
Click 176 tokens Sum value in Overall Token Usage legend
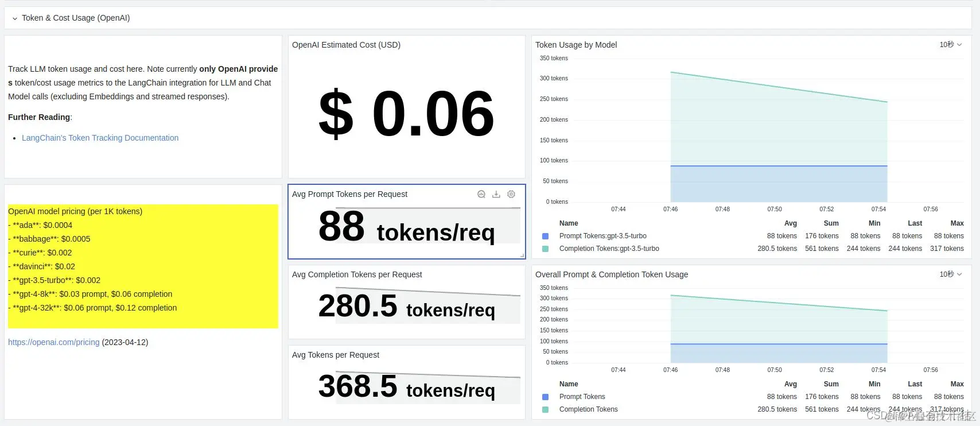point(822,397)
